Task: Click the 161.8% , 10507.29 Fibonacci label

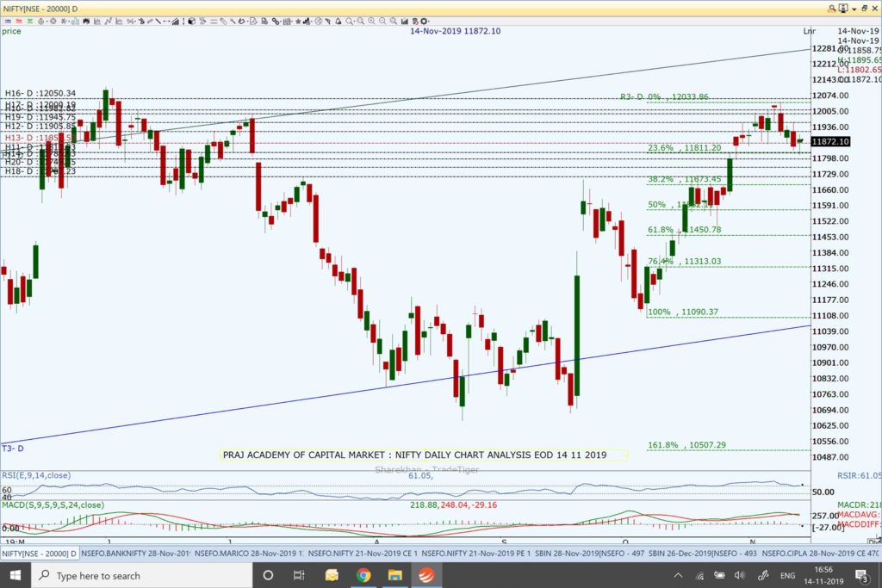Action: pos(686,445)
